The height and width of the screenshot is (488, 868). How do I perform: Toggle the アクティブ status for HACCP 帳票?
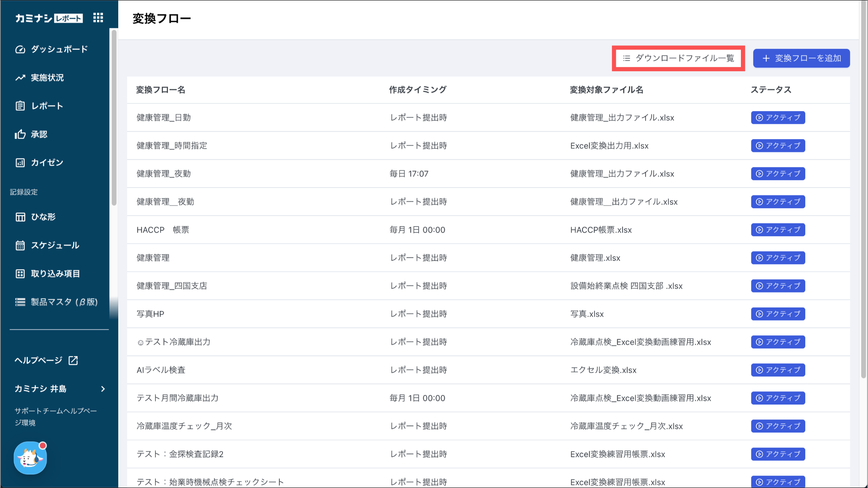coord(778,230)
